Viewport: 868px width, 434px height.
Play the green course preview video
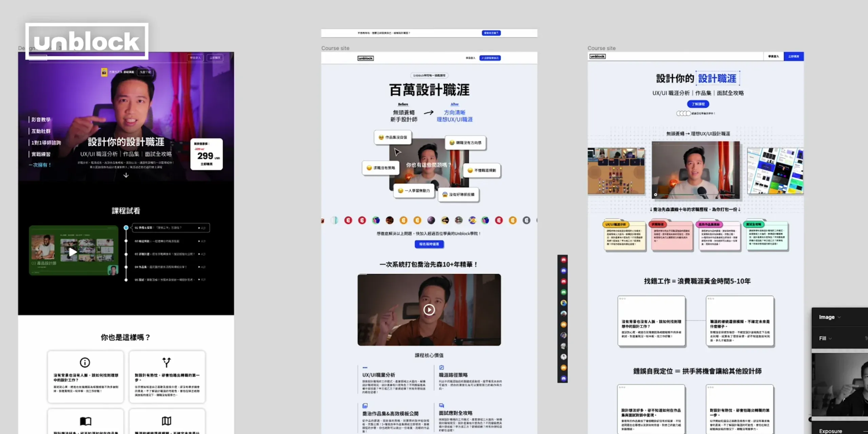point(73,252)
